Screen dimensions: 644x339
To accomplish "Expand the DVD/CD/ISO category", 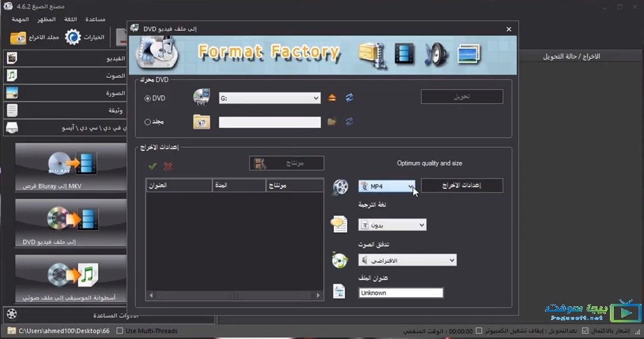I will [x=66, y=128].
